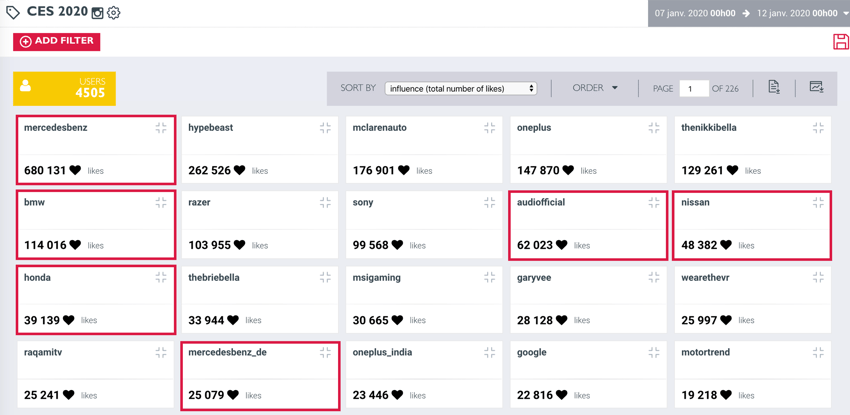Click the page number input field
Image resolution: width=850 pixels, height=415 pixels.
693,88
